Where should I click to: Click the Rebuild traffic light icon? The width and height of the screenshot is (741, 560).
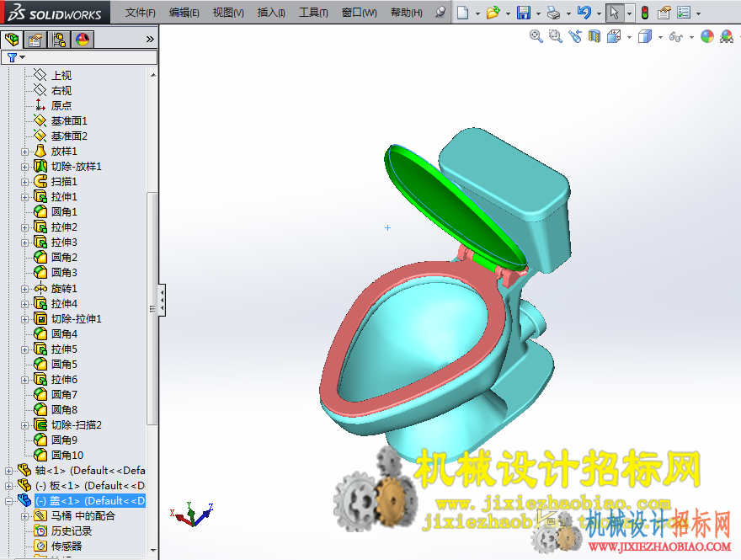tap(645, 13)
